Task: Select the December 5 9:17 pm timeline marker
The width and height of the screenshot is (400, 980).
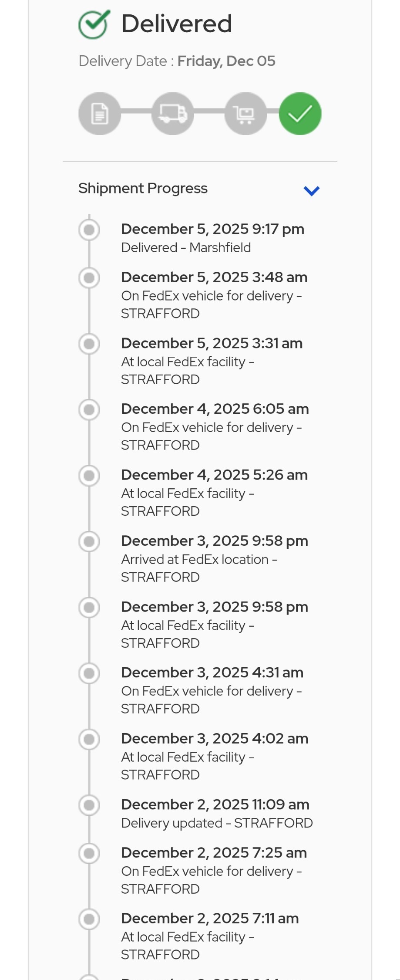Action: [89, 230]
